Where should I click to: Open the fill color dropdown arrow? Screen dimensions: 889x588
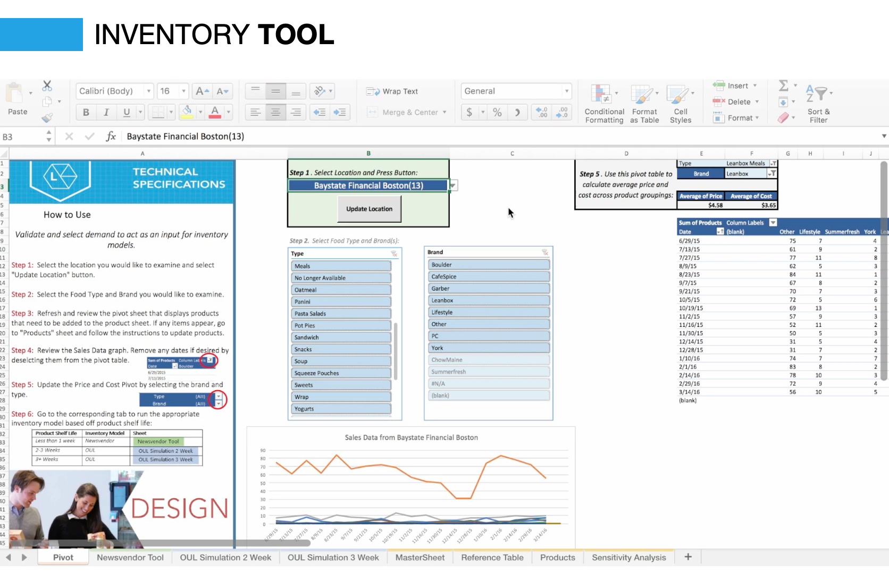coord(200,112)
